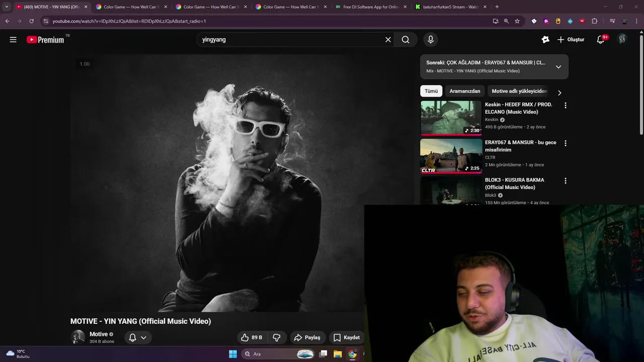Open File Explorer from taskbar
Viewport: 644px width, 362px height.
click(338, 354)
